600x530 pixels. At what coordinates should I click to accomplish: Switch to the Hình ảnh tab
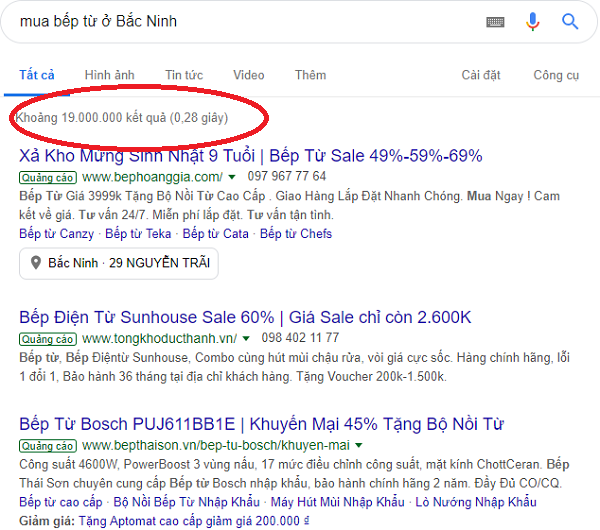(x=109, y=75)
